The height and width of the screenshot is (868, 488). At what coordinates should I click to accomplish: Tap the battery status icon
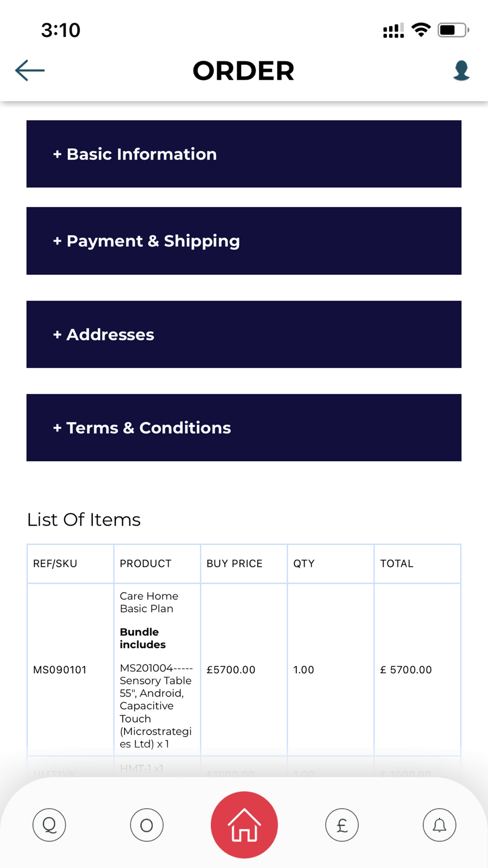(x=453, y=30)
